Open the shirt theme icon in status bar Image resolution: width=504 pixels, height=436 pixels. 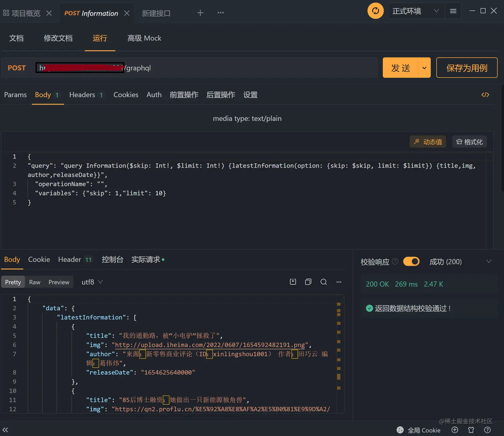[x=471, y=430]
